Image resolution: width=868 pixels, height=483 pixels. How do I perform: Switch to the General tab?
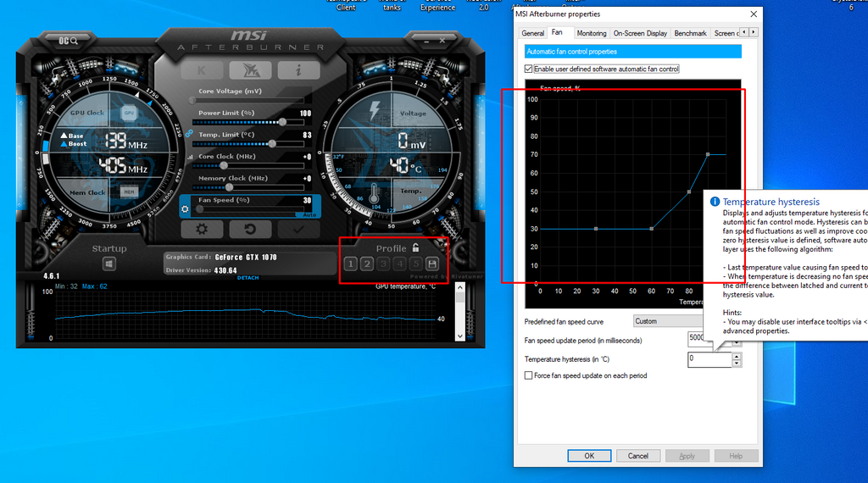(532, 33)
